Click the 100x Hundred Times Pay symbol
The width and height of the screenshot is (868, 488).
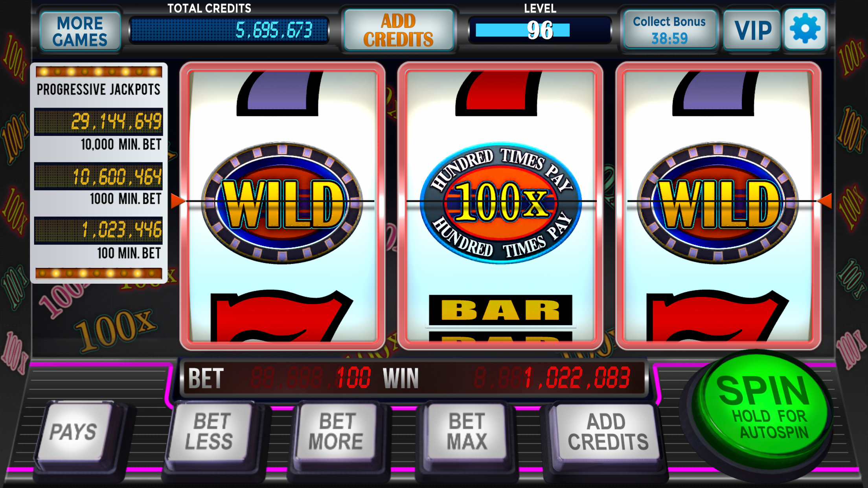[x=500, y=202]
